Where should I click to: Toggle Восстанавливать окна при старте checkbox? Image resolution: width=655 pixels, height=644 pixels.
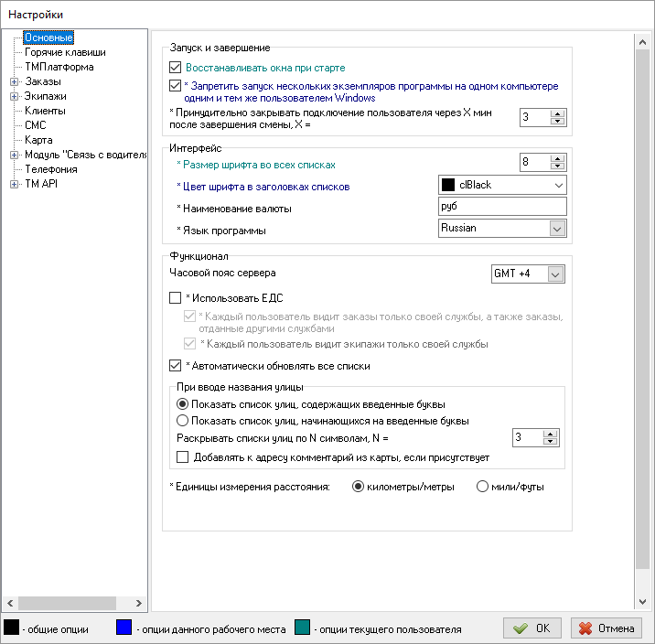click(177, 68)
